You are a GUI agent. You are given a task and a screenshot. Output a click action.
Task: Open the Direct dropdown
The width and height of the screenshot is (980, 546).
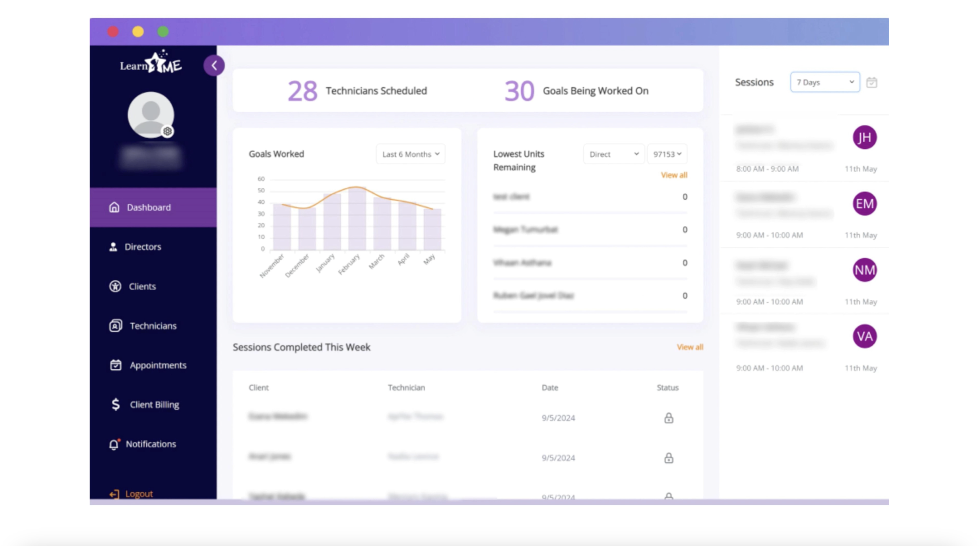click(614, 154)
